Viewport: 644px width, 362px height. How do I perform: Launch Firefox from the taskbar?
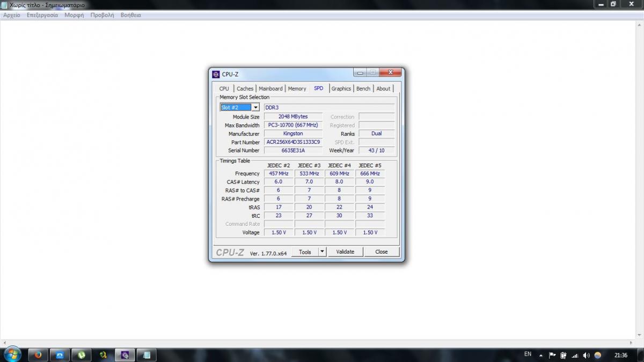click(38, 354)
